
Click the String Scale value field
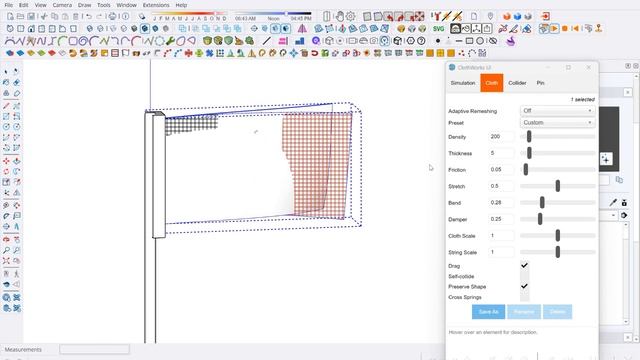tap(501, 252)
